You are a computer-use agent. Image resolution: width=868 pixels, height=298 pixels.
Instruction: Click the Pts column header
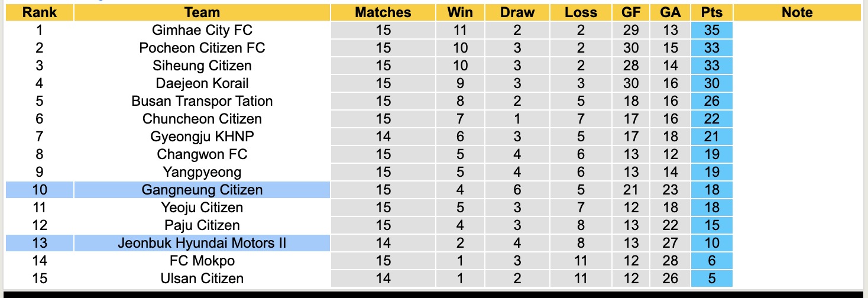(711, 12)
